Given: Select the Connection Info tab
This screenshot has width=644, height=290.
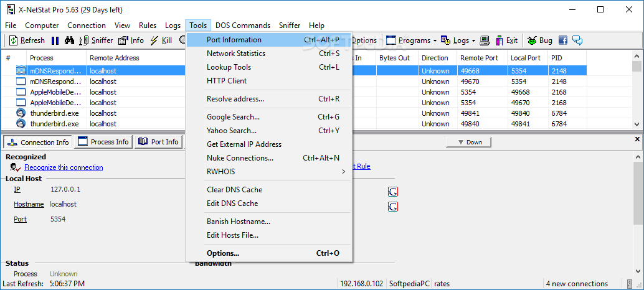Looking at the screenshot, I should pos(38,143).
